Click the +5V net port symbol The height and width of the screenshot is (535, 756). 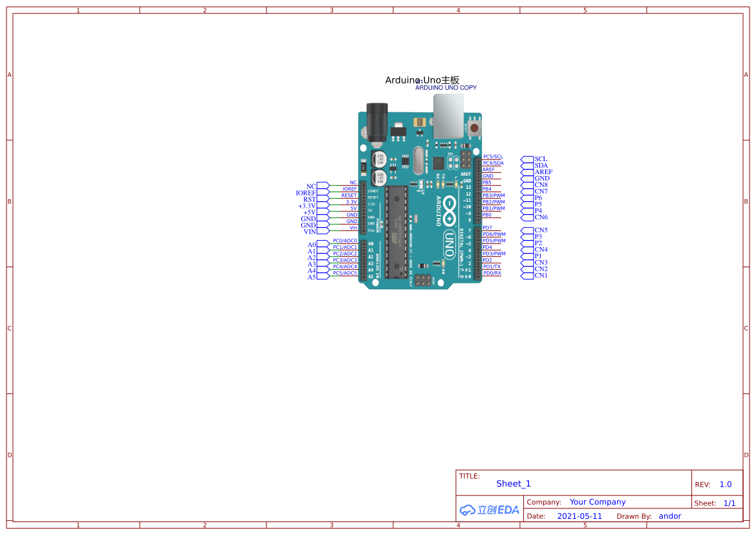click(323, 212)
